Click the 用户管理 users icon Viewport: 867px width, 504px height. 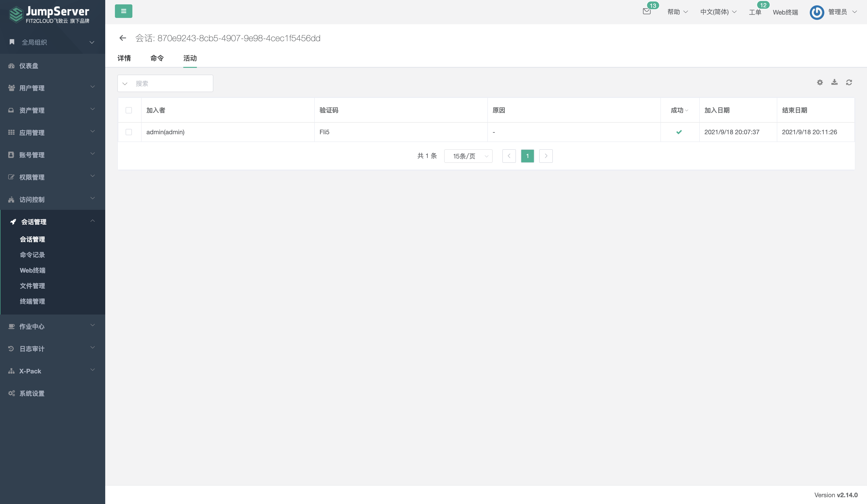[x=11, y=88]
